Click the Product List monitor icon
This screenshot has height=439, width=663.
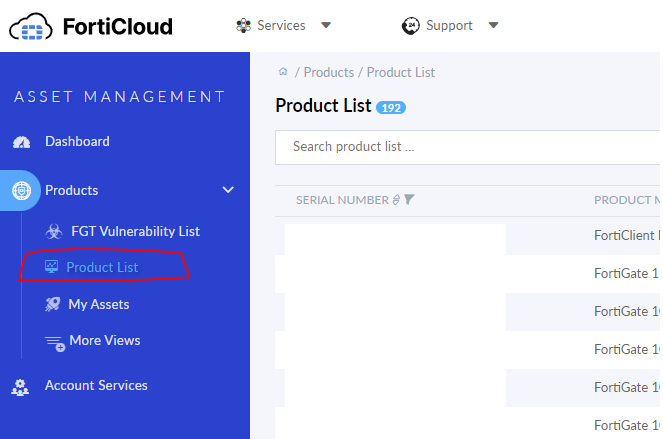click(x=52, y=267)
